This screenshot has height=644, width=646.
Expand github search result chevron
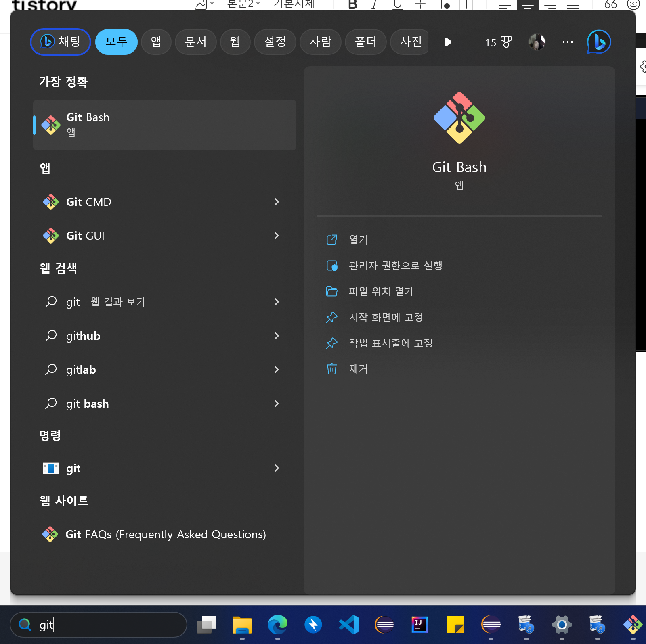[277, 336]
